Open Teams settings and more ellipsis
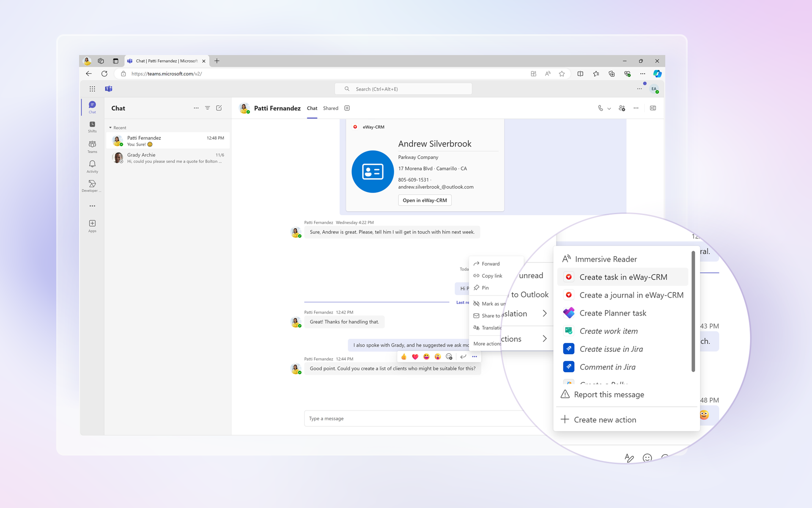The image size is (812, 508). click(x=639, y=89)
